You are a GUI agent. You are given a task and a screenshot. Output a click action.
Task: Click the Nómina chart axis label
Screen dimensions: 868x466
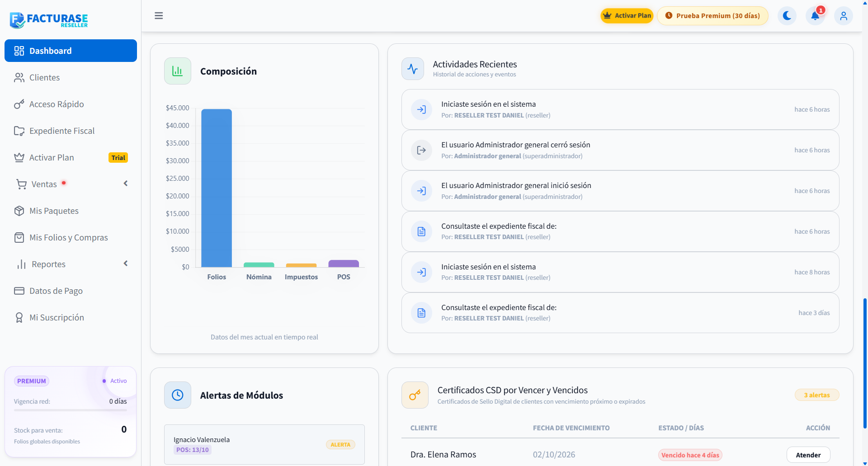259,277
